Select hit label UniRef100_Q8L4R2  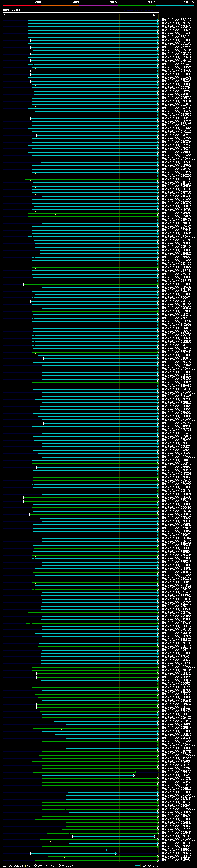pyautogui.click(x=176, y=111)
